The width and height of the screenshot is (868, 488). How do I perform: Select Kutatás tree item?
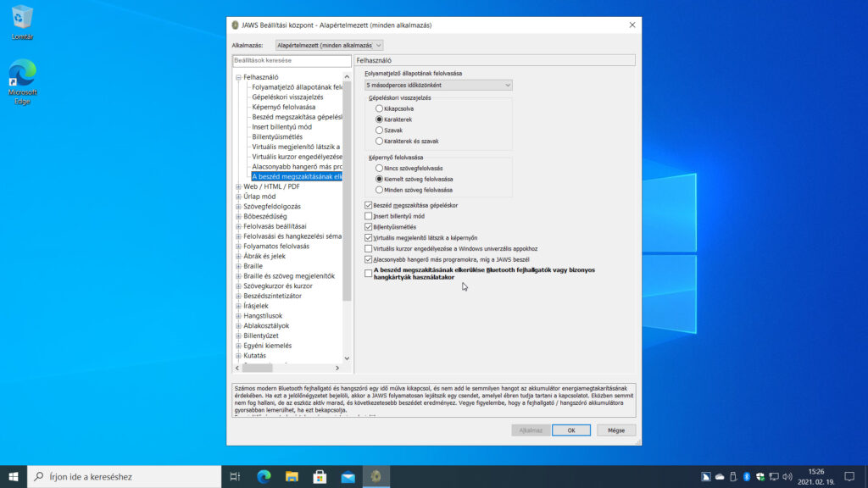point(254,356)
